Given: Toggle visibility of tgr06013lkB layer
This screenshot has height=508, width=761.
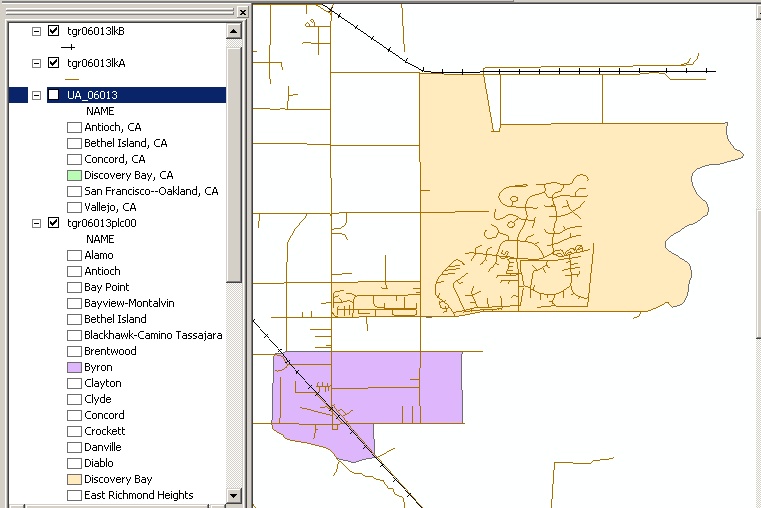Looking at the screenshot, I should [53, 31].
